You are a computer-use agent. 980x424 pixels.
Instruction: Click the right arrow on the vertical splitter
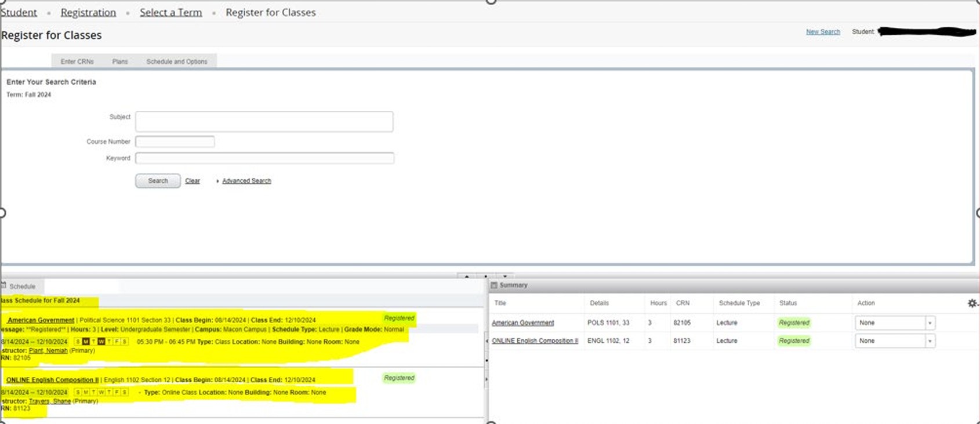click(x=486, y=379)
